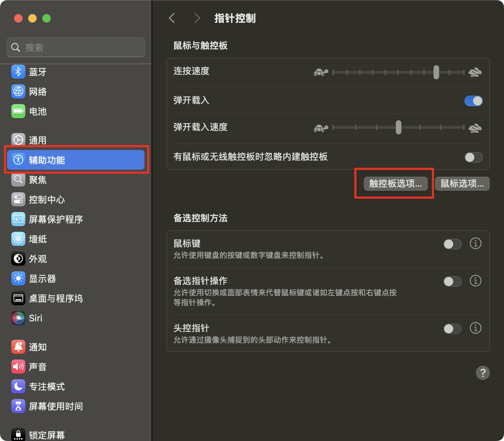Disable the Spring-loading (弹开载入) toggle
This screenshot has width=504, height=441.
(473, 101)
